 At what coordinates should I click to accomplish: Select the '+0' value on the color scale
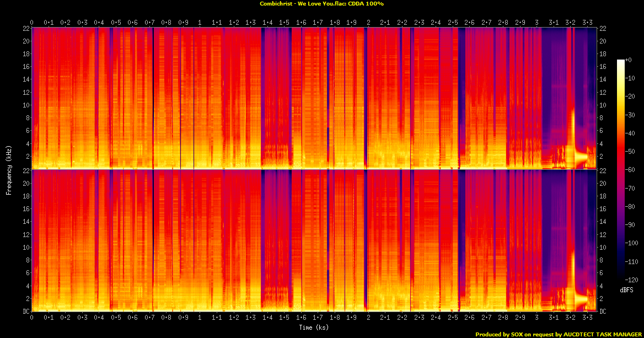point(629,60)
